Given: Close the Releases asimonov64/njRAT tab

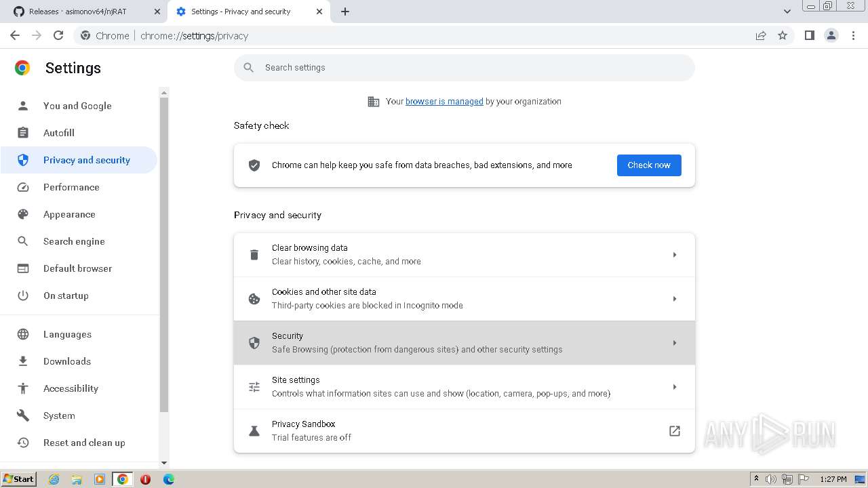Looking at the screenshot, I should click(157, 12).
